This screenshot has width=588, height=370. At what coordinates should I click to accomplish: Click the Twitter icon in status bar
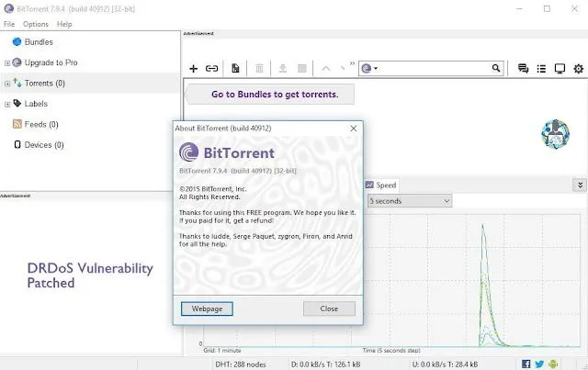tap(539, 364)
